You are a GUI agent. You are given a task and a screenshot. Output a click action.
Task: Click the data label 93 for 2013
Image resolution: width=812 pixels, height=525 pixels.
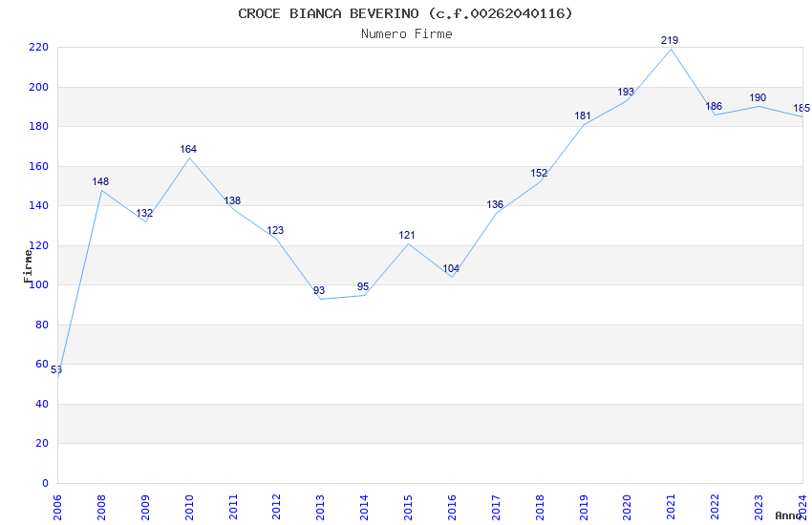(319, 291)
